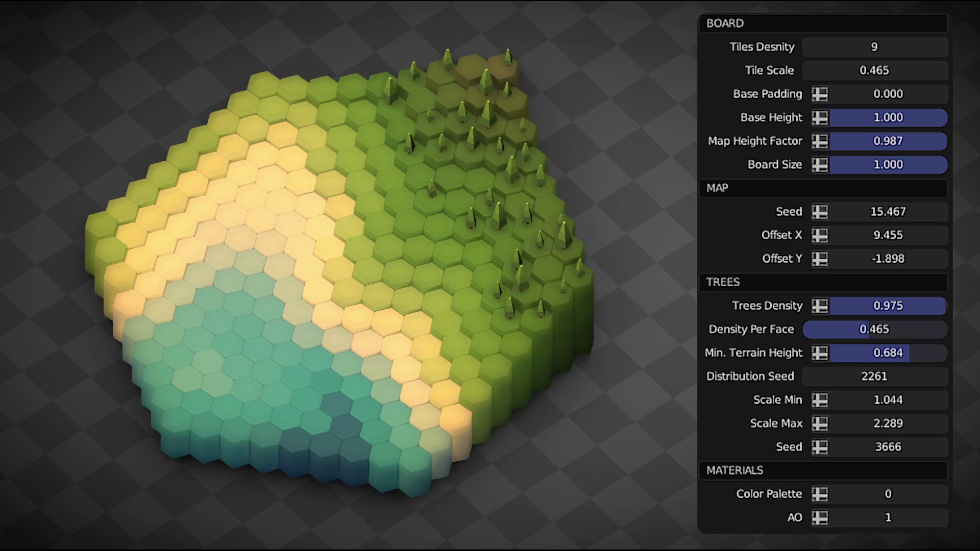
Task: Click the Trees Density attribute icon
Action: [x=820, y=306]
